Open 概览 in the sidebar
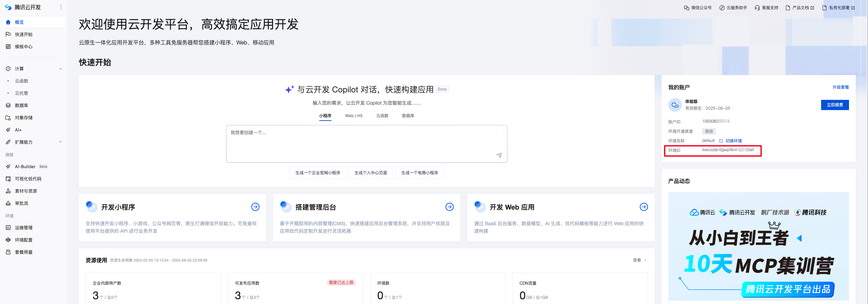 [x=34, y=22]
